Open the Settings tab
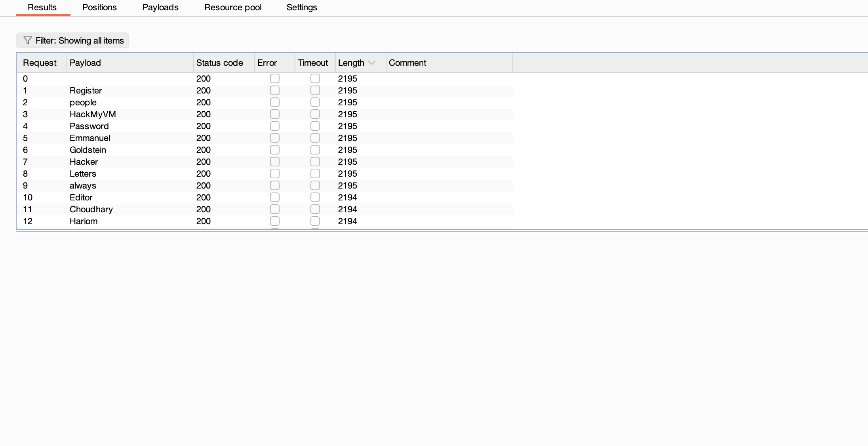Image resolution: width=868 pixels, height=446 pixels. click(302, 8)
